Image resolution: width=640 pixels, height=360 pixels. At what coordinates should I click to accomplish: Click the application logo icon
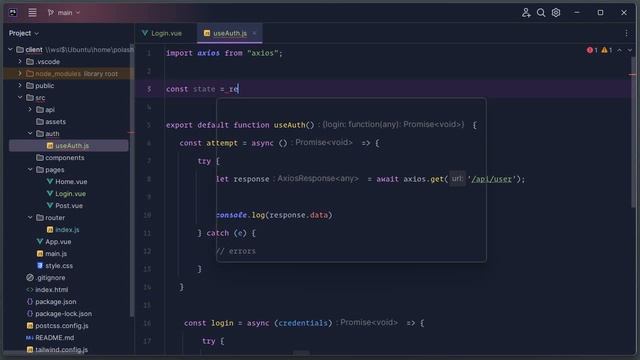coord(13,13)
